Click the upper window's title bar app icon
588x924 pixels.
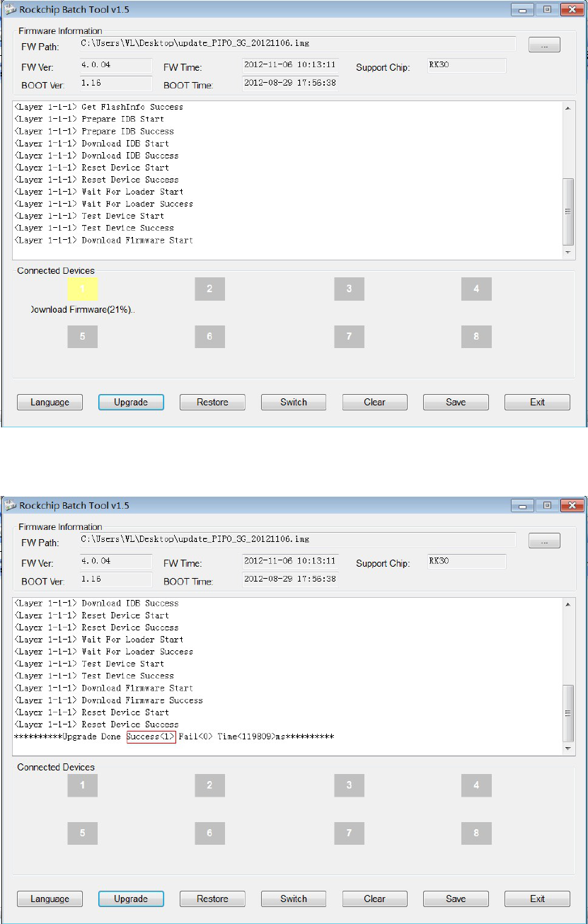[10, 10]
